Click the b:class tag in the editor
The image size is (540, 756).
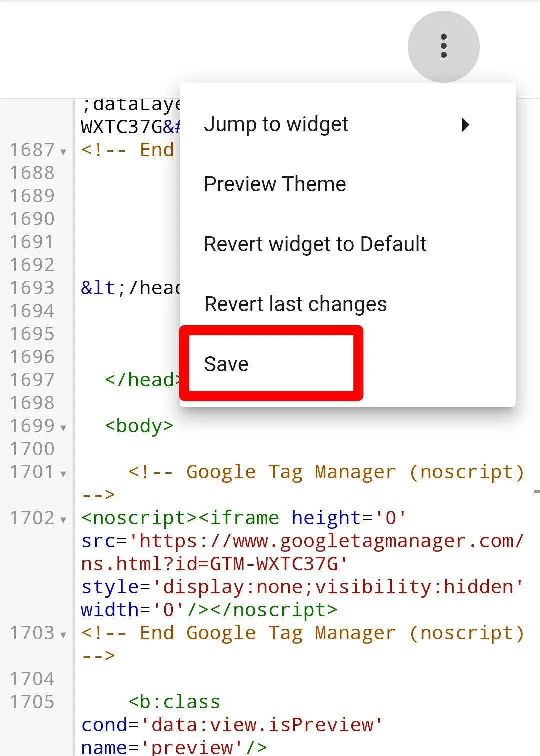[174, 702]
